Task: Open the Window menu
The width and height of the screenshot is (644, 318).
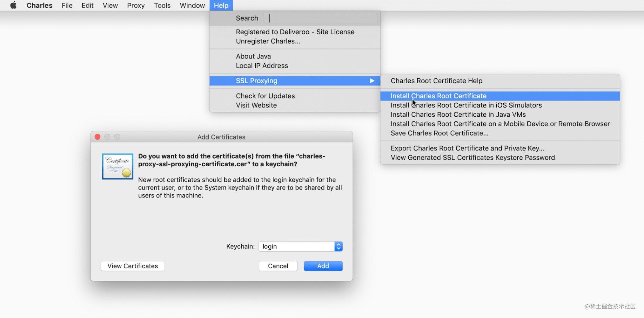Action: point(192,5)
